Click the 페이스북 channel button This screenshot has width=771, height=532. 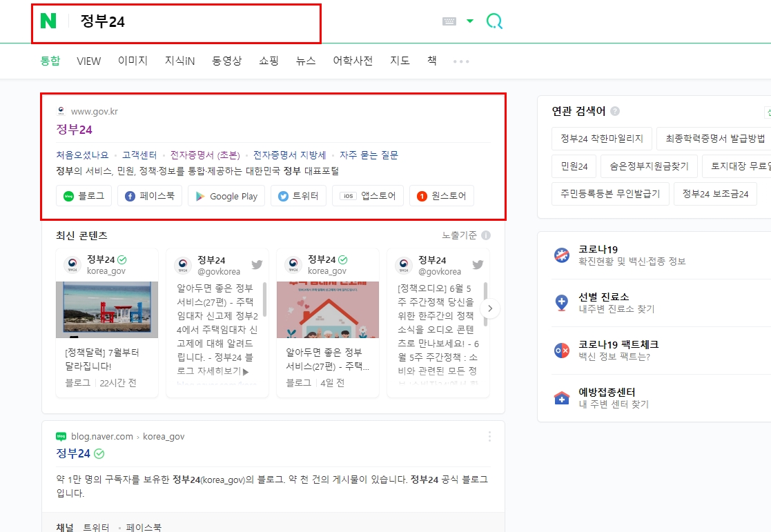click(x=150, y=196)
